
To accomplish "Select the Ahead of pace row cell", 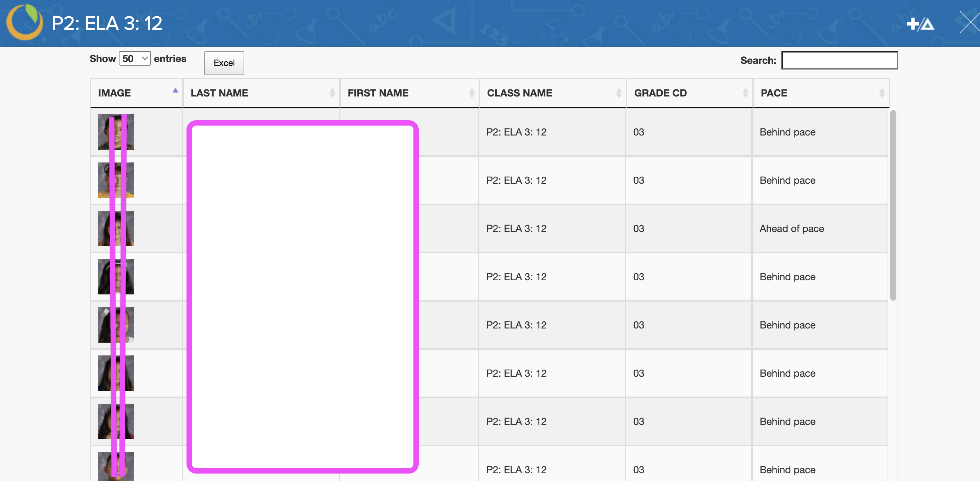I will pyautogui.click(x=792, y=228).
